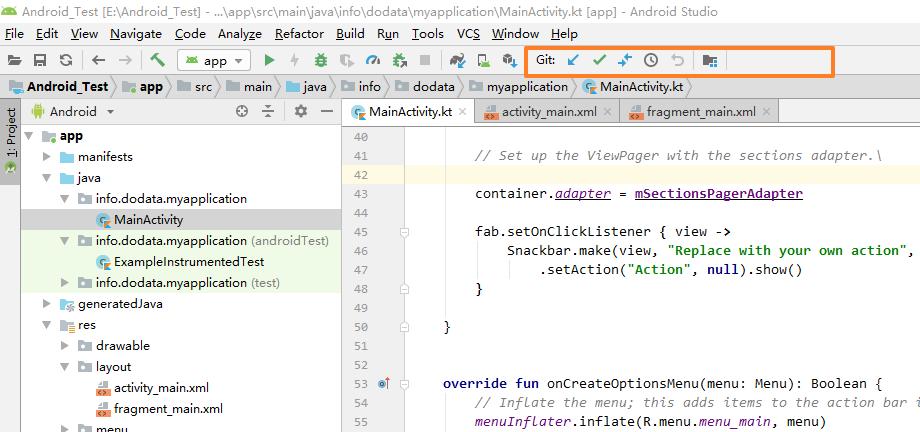The image size is (920, 432).
Task: Switch to the activity_main.xml tab
Action: coord(548,112)
